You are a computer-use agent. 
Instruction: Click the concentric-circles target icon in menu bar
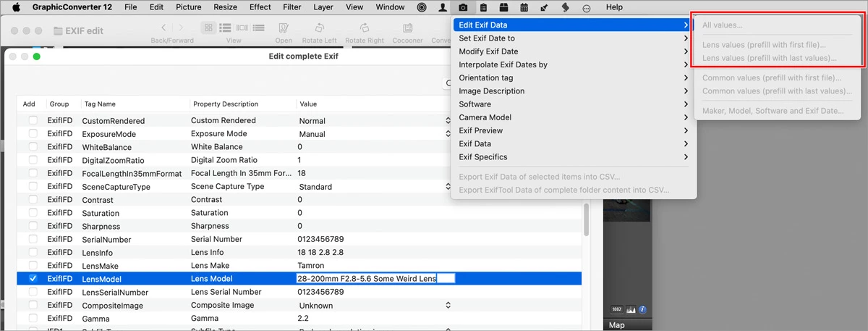click(x=422, y=7)
